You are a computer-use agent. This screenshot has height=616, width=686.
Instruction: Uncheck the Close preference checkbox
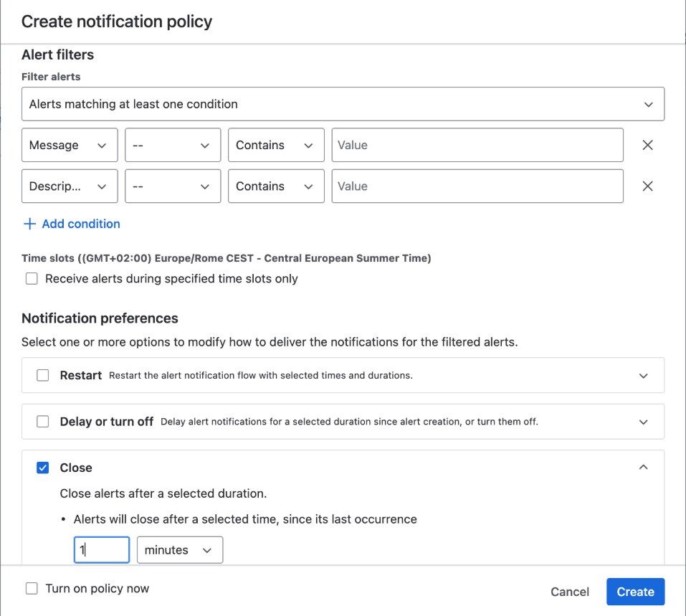pos(43,468)
